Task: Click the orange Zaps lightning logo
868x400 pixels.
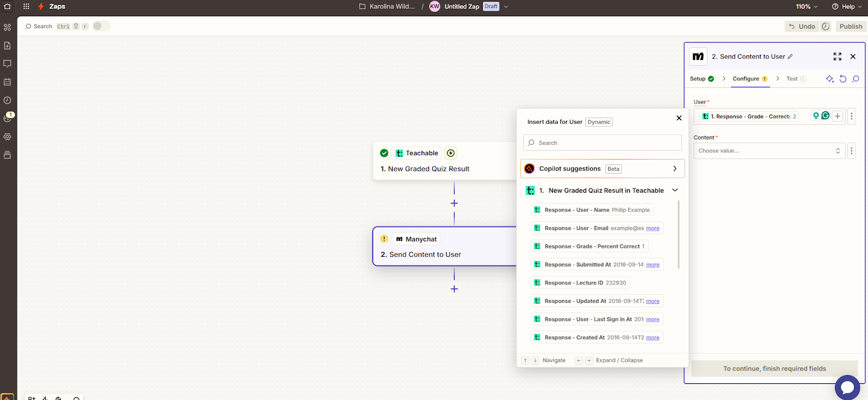Action: (41, 7)
